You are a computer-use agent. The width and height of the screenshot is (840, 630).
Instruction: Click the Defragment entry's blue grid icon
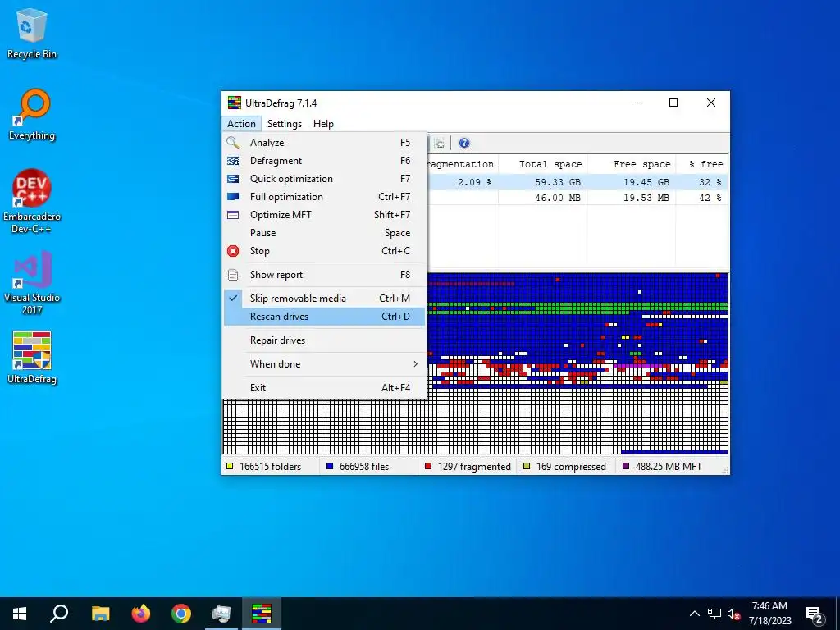pyautogui.click(x=233, y=161)
